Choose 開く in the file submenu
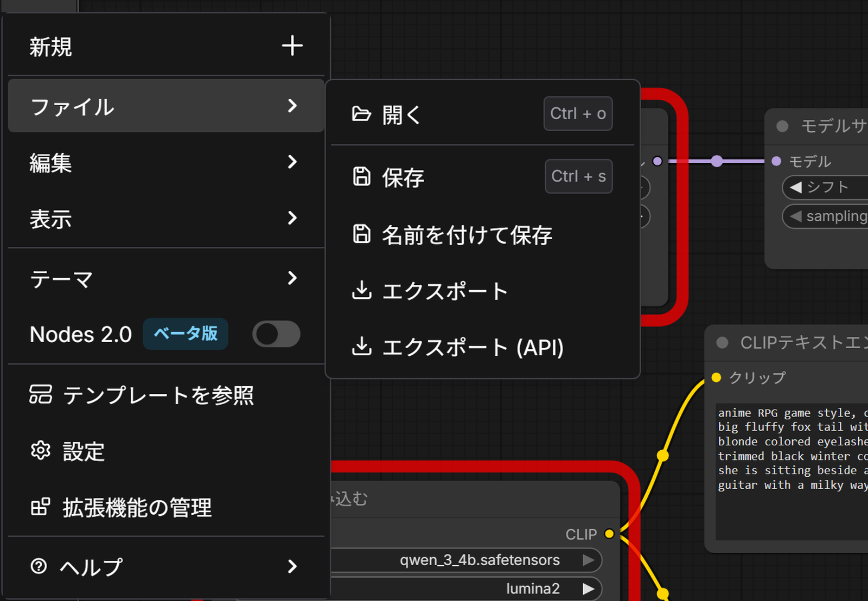 (482, 114)
